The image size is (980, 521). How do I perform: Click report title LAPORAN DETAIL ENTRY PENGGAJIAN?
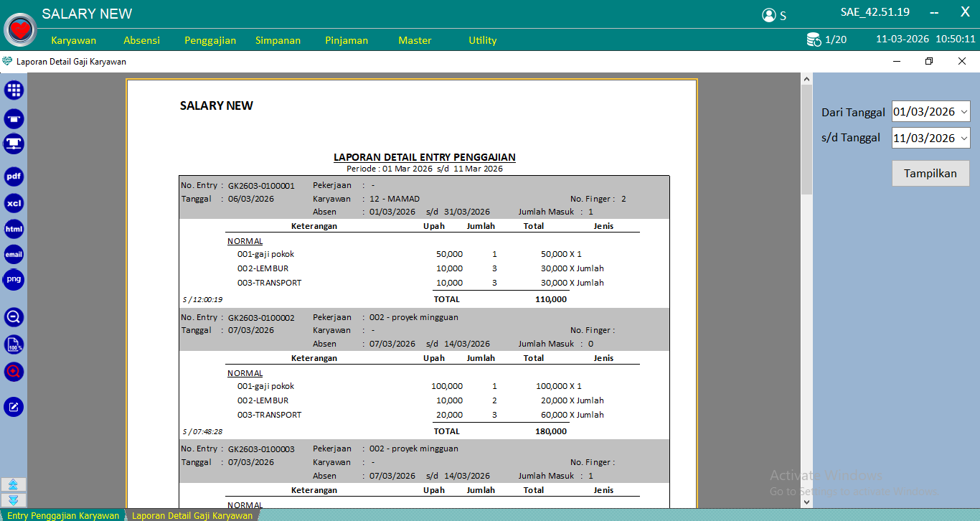coord(425,157)
